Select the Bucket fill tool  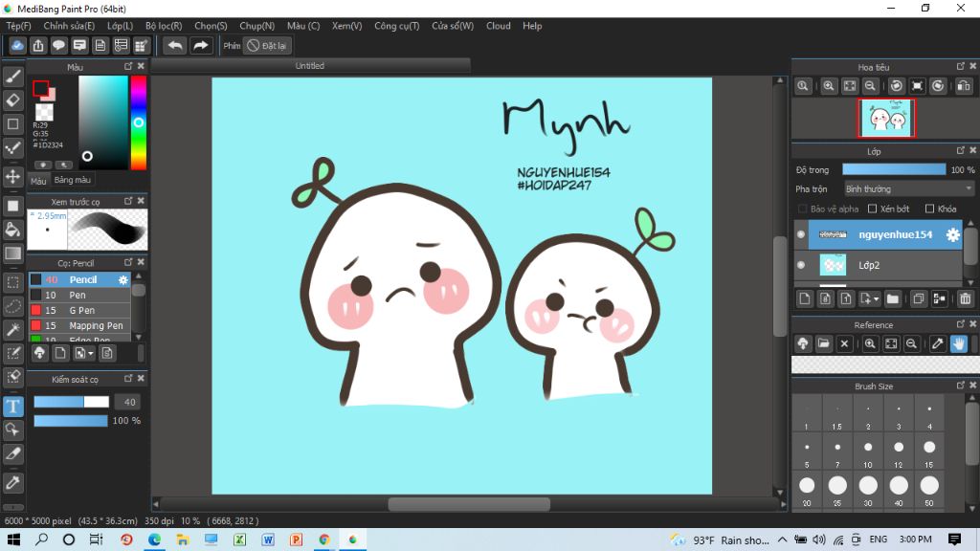click(x=13, y=230)
